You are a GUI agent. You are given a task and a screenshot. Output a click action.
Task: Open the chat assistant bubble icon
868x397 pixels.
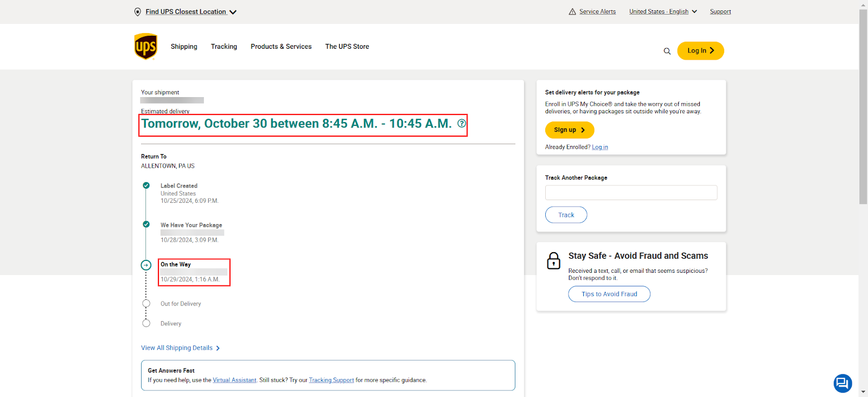(x=842, y=383)
